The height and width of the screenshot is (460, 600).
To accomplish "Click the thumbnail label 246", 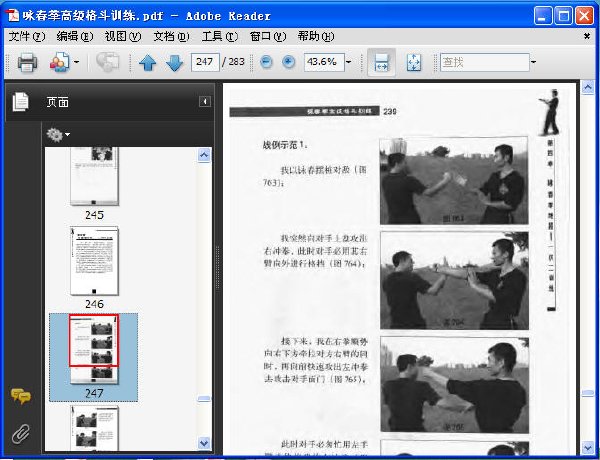I will click(94, 304).
